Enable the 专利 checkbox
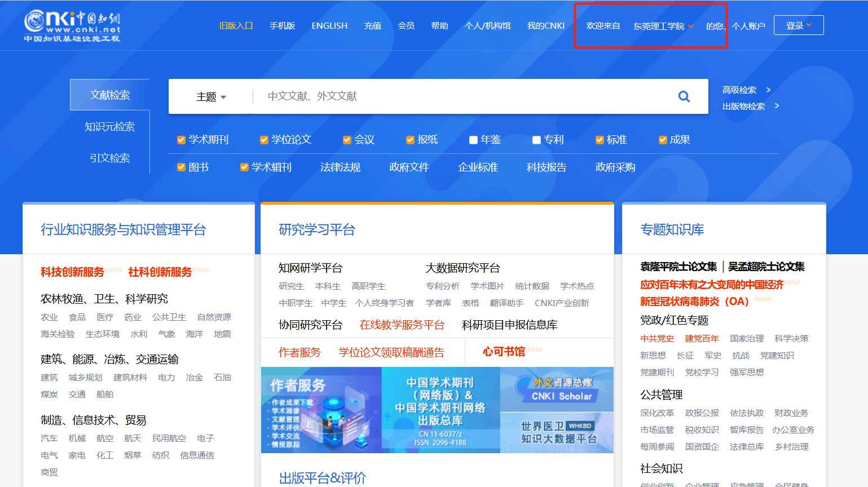 536,140
